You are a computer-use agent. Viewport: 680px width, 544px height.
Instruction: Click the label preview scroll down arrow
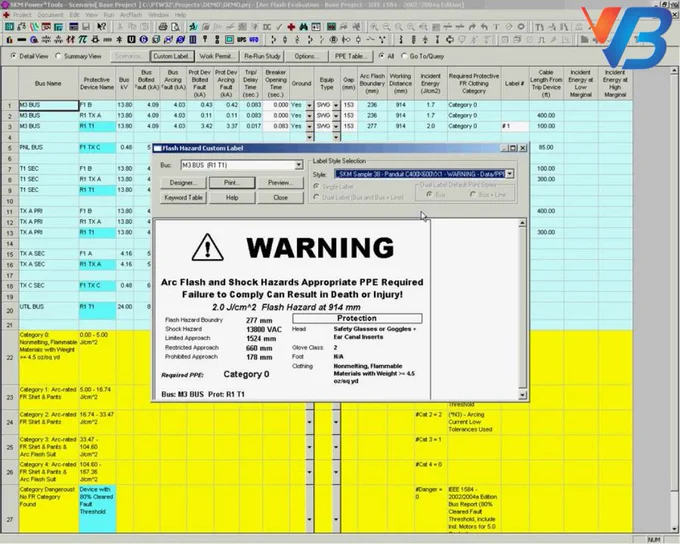coord(523,395)
